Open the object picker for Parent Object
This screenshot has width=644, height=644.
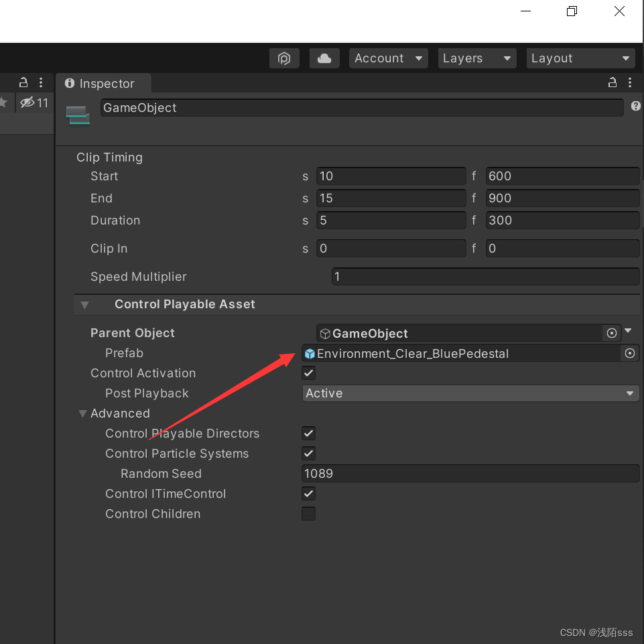[612, 333]
